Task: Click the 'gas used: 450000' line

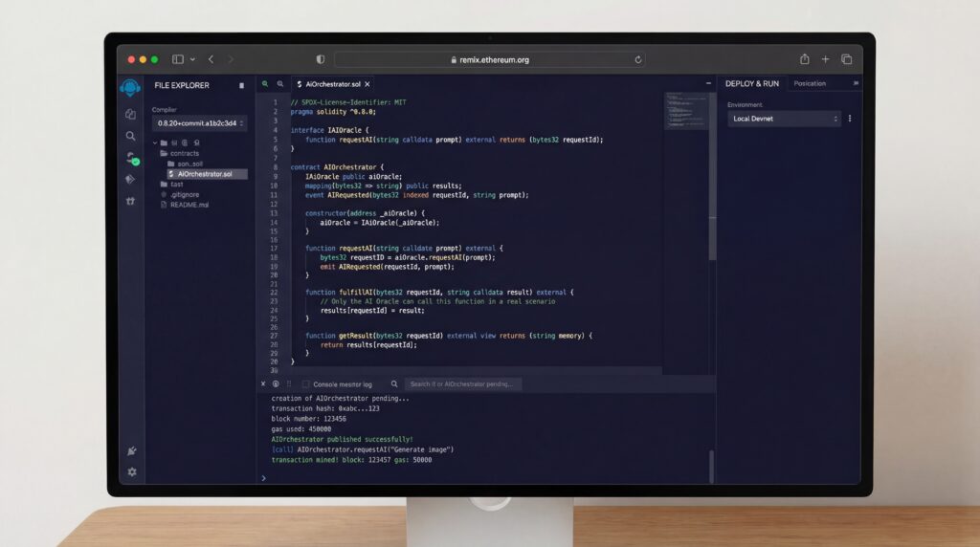Action: pyautogui.click(x=301, y=429)
